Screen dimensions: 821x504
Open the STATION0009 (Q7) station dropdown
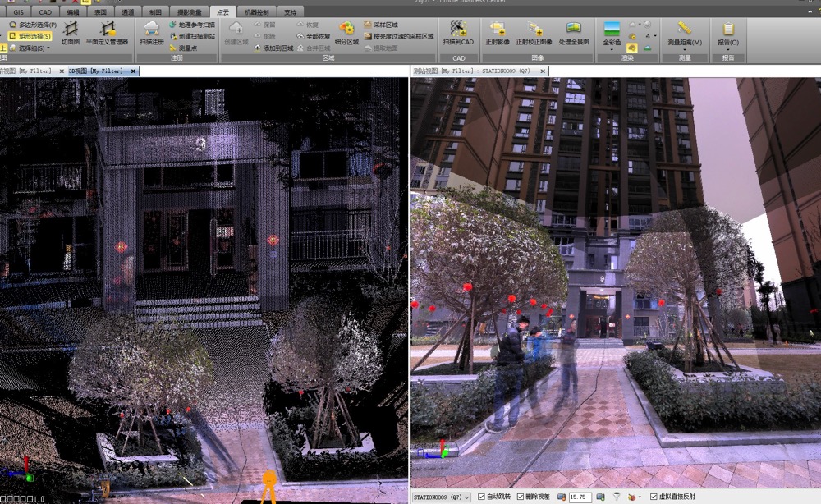click(442, 497)
